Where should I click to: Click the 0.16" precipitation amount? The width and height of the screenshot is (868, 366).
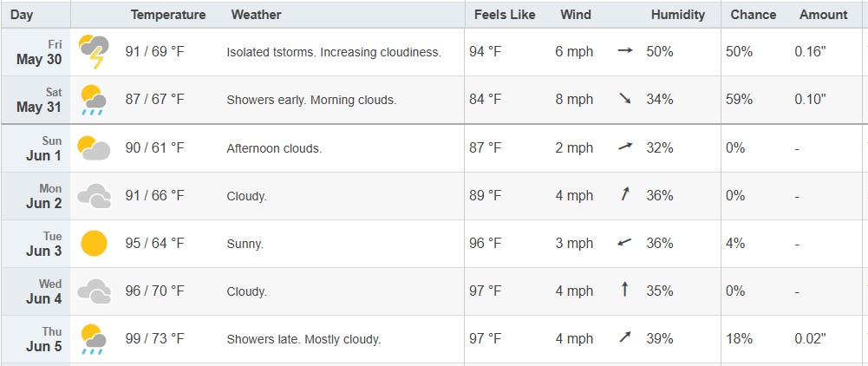click(810, 52)
